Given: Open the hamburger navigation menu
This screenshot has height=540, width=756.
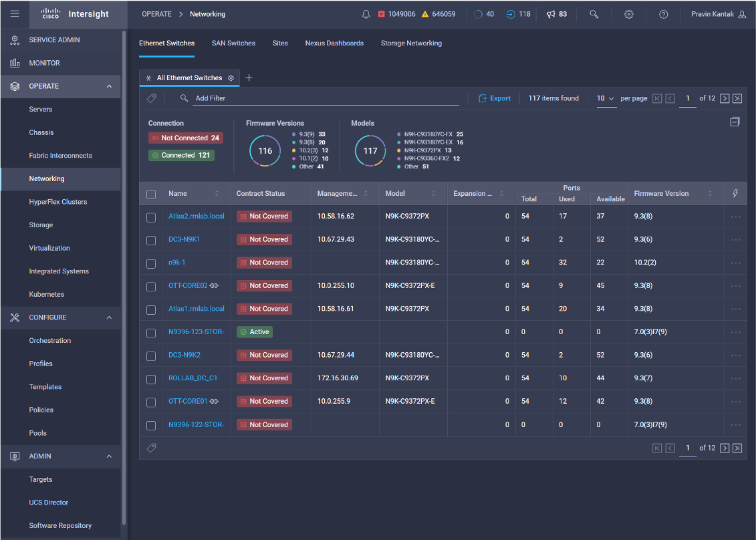Looking at the screenshot, I should coord(15,14).
